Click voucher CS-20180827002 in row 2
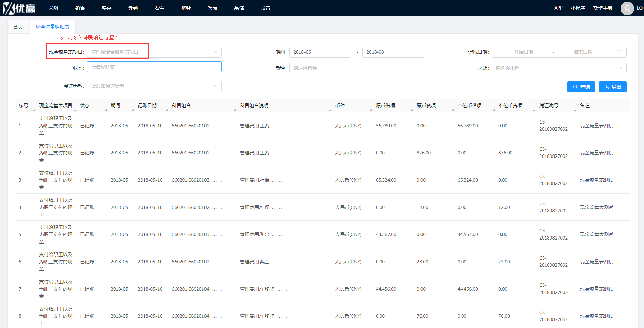This screenshot has width=644, height=328. click(554, 153)
